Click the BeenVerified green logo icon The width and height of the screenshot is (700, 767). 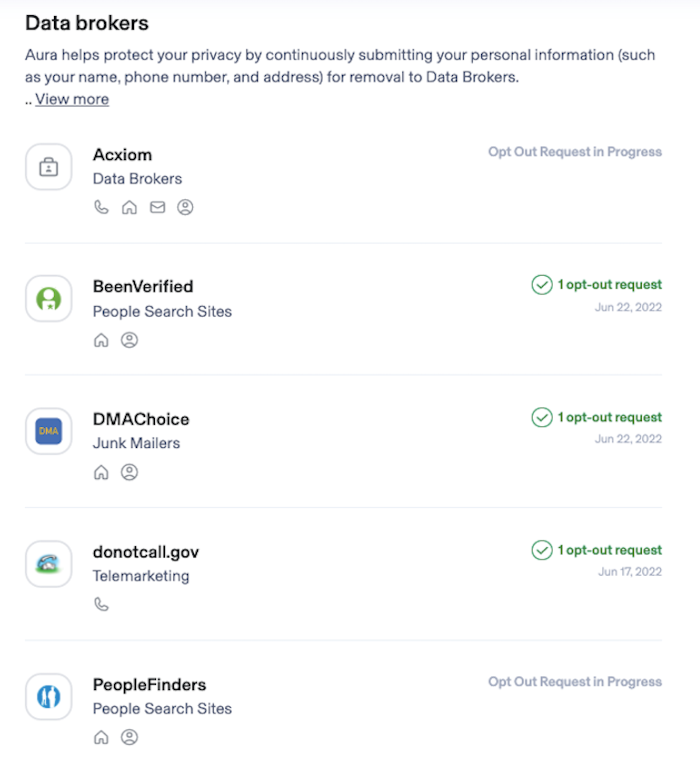point(49,299)
